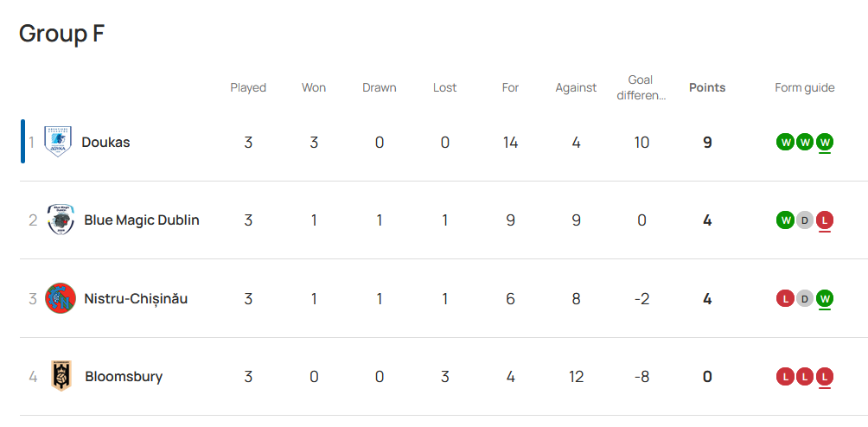868x427 pixels.
Task: Open the Bloomsbury team link
Action: tap(124, 377)
